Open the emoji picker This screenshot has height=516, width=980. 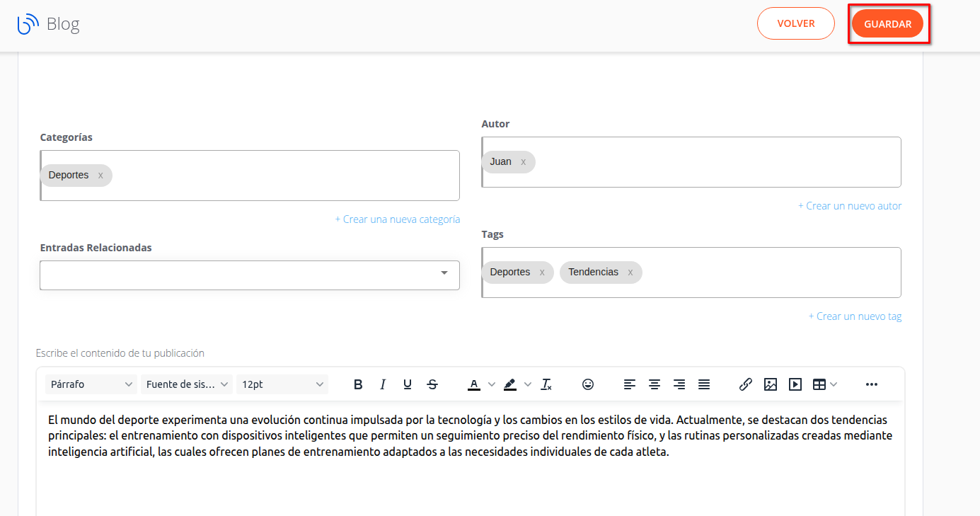(x=588, y=384)
